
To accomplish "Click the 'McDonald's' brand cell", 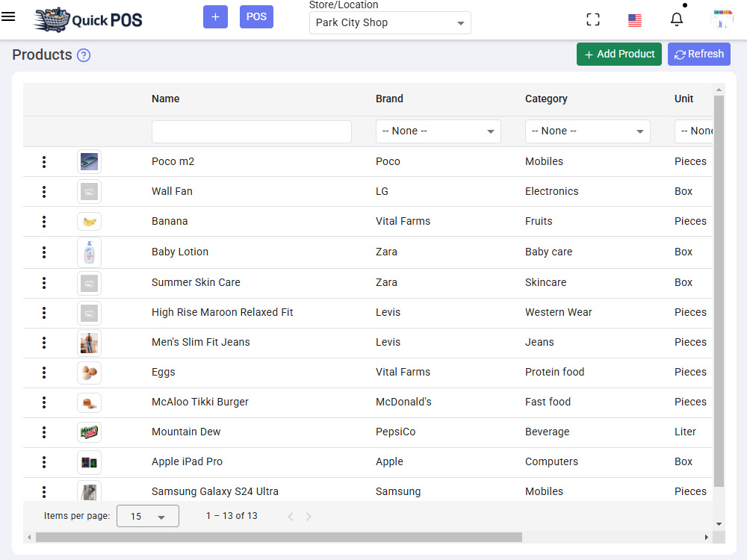I will [x=403, y=402].
